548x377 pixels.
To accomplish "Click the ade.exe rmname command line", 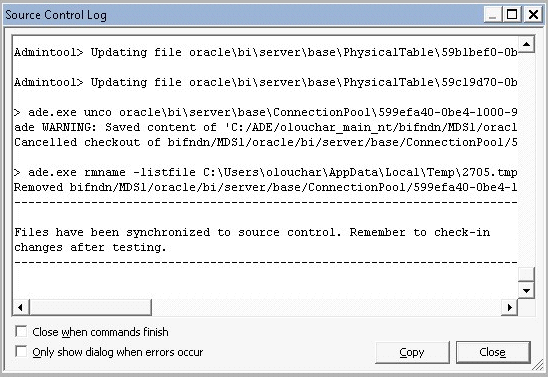I will (x=266, y=173).
